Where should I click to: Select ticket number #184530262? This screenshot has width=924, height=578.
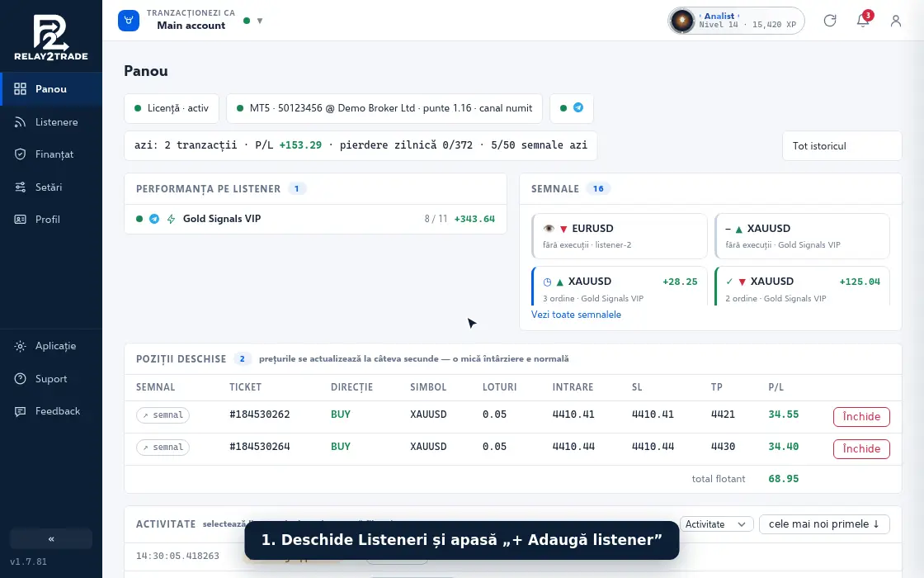[259, 415]
